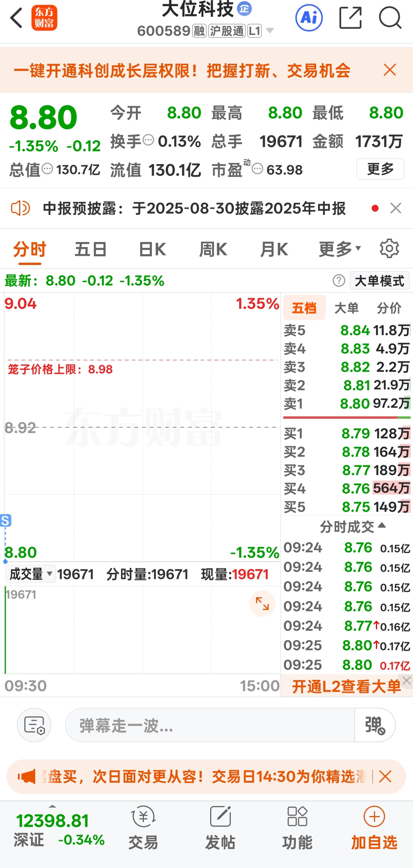Viewport: 413px width, 868px height.
Task: Select 买1 row at 8.79
Action: pos(347,433)
